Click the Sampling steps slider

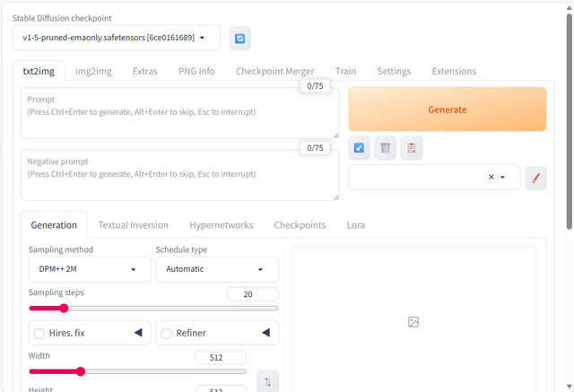153,309
